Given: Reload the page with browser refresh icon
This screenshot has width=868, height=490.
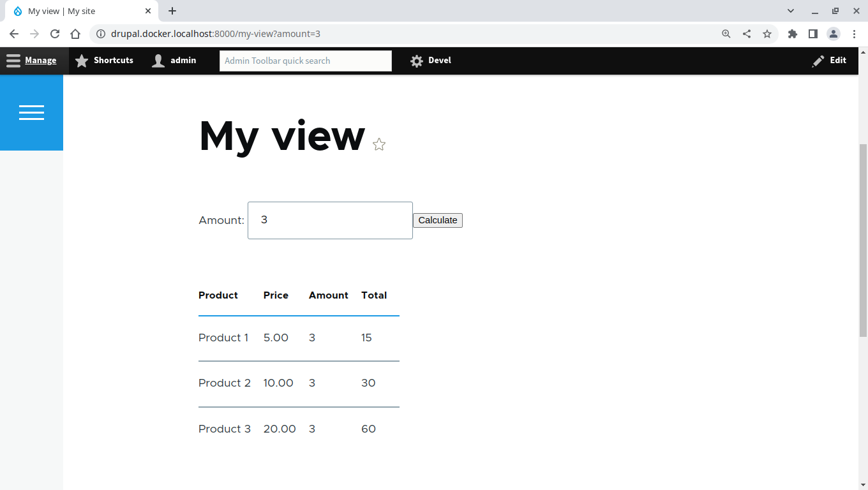Looking at the screenshot, I should point(55,34).
